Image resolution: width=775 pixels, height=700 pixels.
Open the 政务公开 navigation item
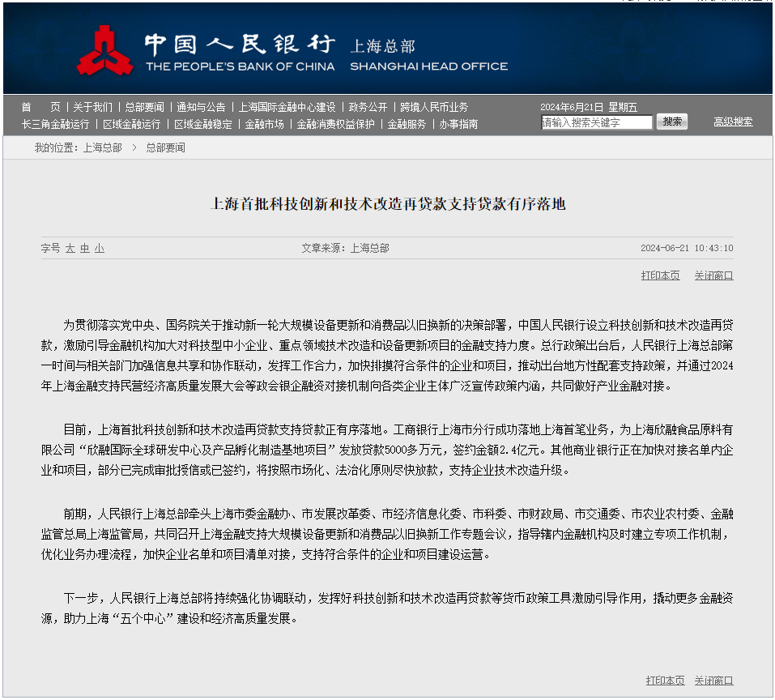coord(368,107)
